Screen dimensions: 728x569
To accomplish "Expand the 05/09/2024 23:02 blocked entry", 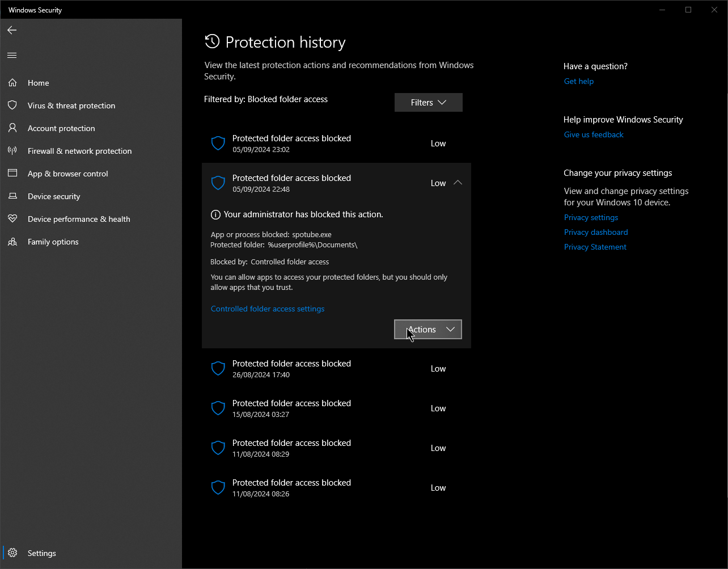I will coord(336,144).
